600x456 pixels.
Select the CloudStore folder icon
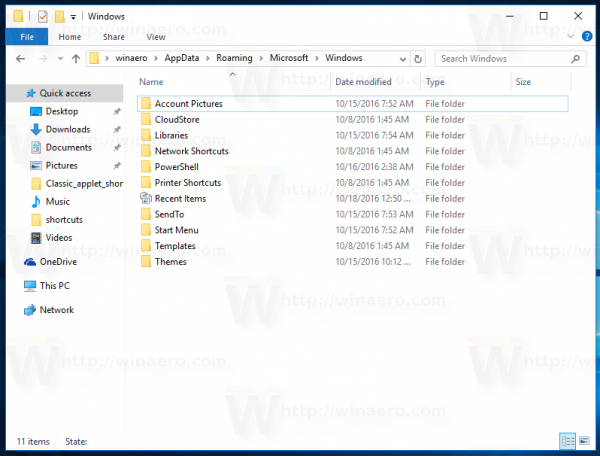click(x=146, y=119)
